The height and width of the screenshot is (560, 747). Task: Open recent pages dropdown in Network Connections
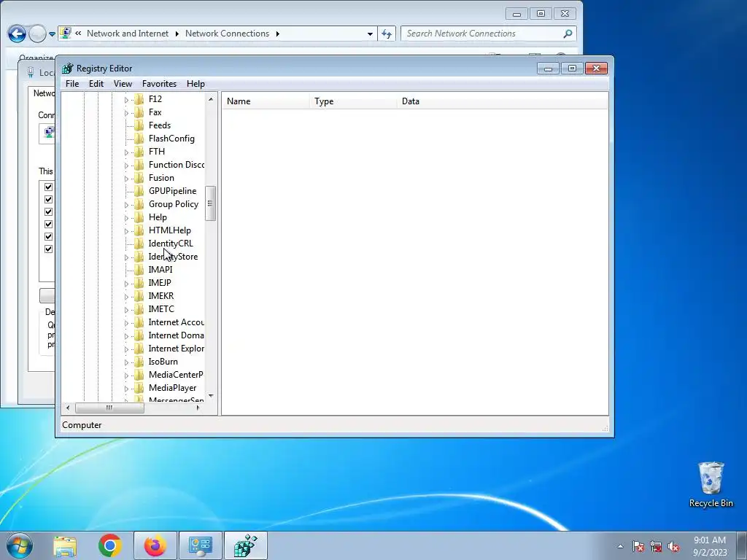coord(52,34)
